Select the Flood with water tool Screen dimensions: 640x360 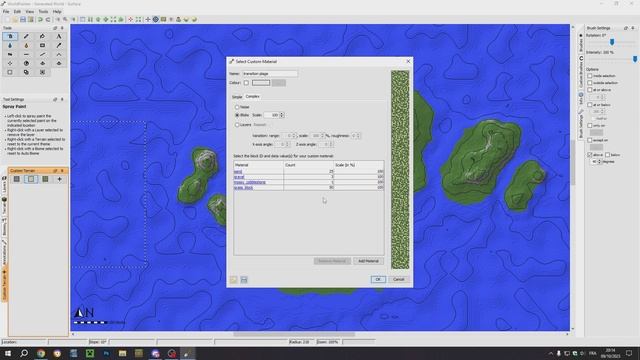click(10, 45)
